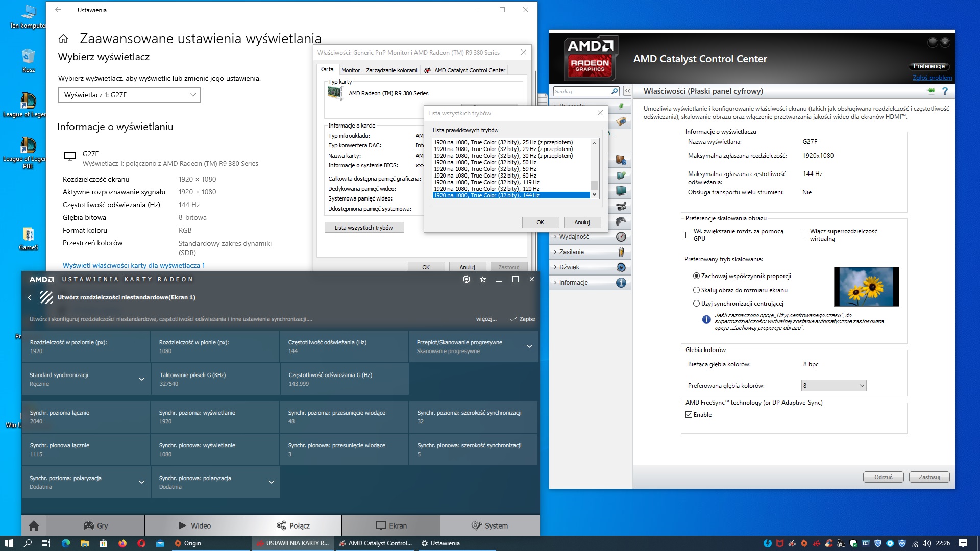Click the settings home icon in Ustawienia
Image resolution: width=980 pixels, height=551 pixels.
coord(63,39)
